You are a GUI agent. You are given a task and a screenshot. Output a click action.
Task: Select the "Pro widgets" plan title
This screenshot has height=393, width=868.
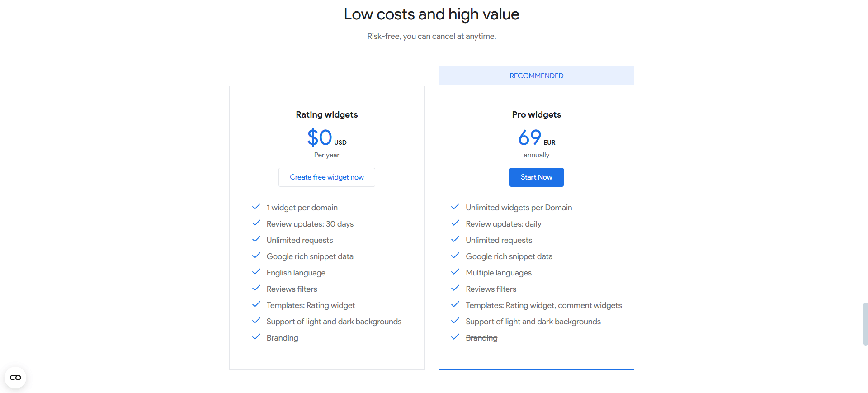(x=536, y=114)
